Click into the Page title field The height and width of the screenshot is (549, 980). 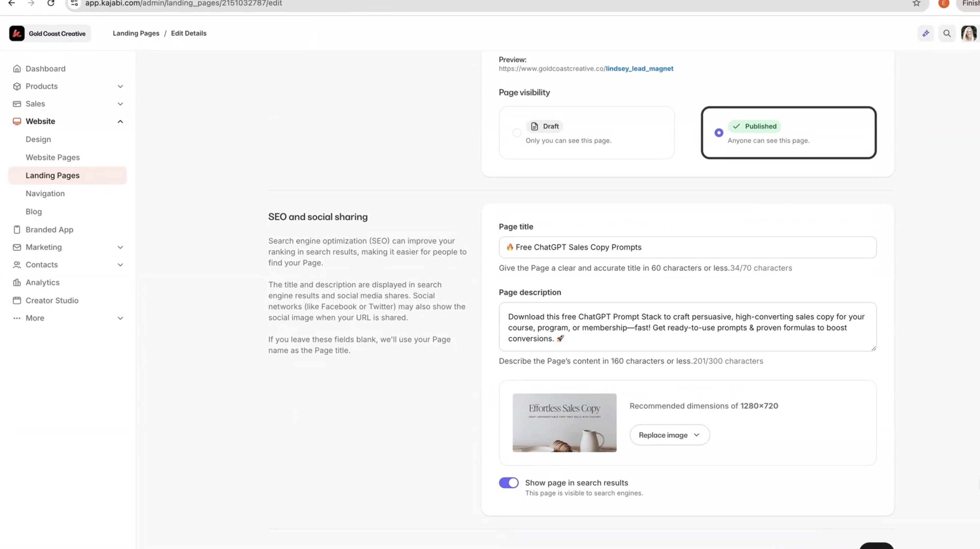(x=687, y=247)
